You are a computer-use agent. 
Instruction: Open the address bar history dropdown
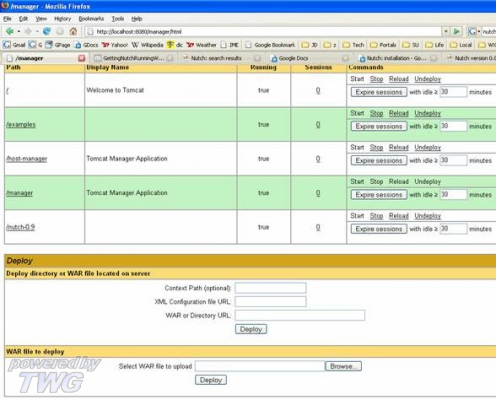coord(446,32)
